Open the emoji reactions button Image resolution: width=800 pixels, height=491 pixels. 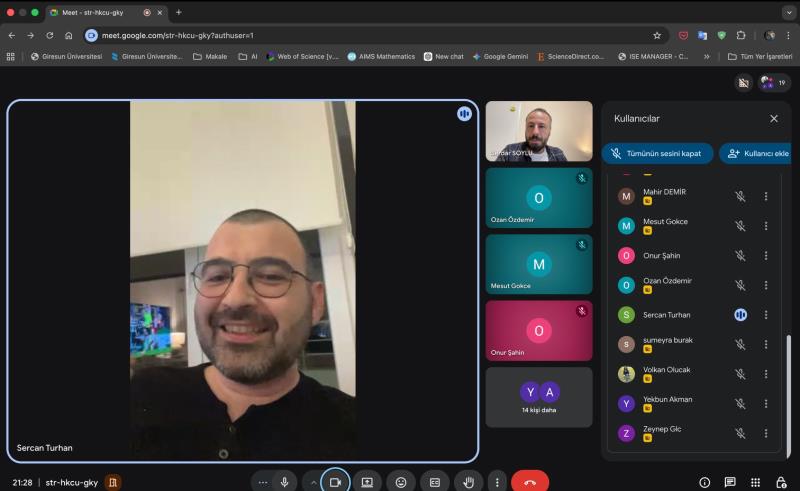click(x=401, y=482)
